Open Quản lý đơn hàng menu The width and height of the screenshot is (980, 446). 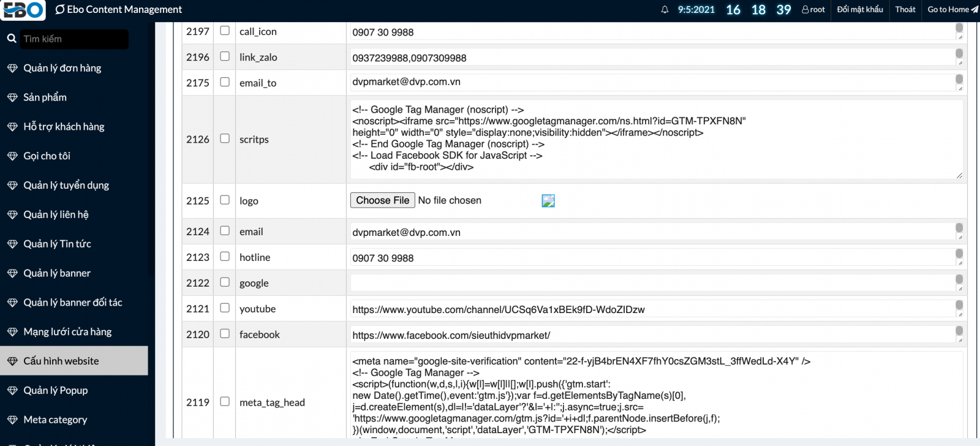[x=62, y=68]
